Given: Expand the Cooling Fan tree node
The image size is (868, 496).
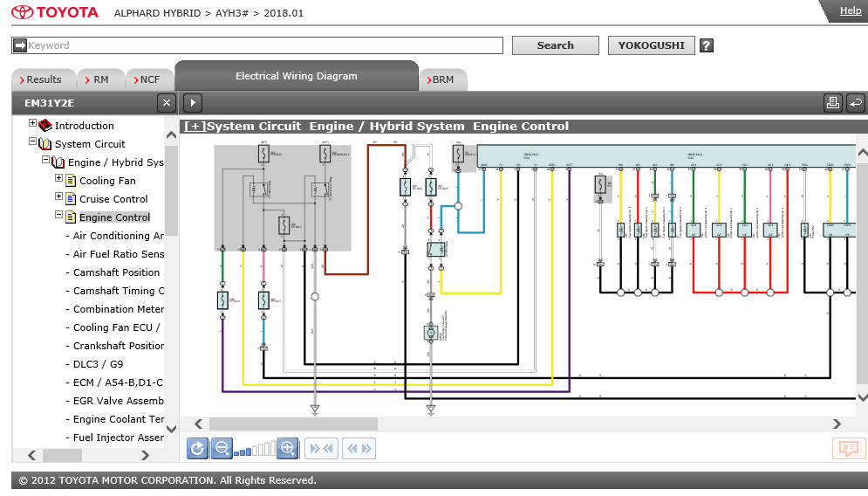Looking at the screenshot, I should pyautogui.click(x=58, y=178).
